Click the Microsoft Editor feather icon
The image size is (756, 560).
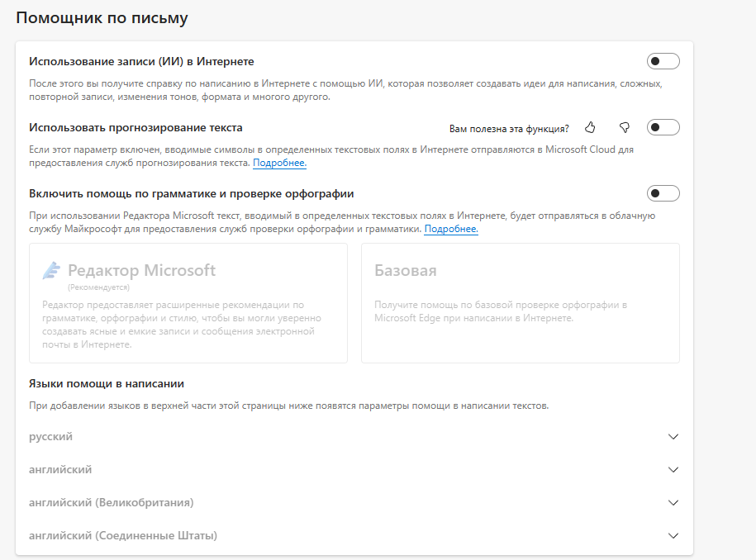pos(52,271)
